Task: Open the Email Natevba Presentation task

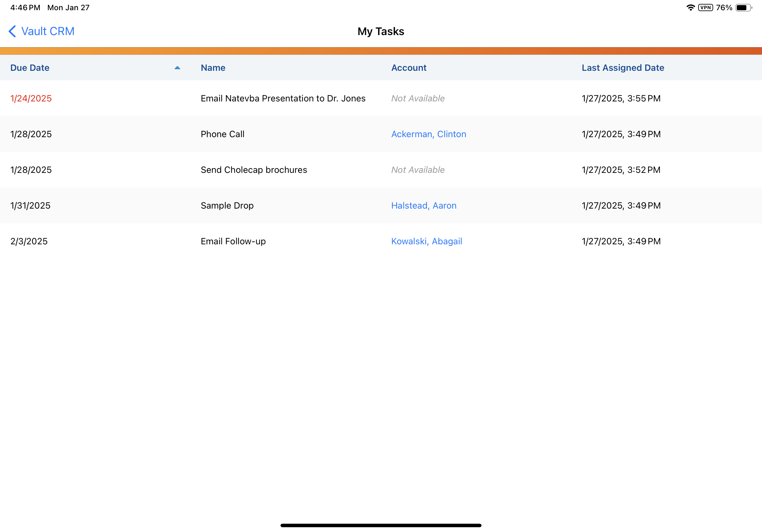Action: [x=283, y=99]
